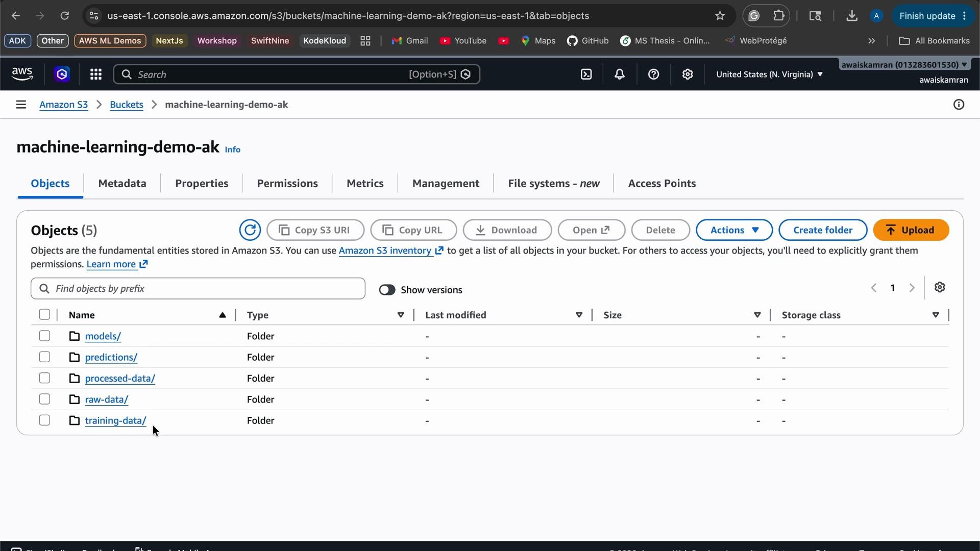Open the Amazon Q icon beside AWS logo

(62, 74)
